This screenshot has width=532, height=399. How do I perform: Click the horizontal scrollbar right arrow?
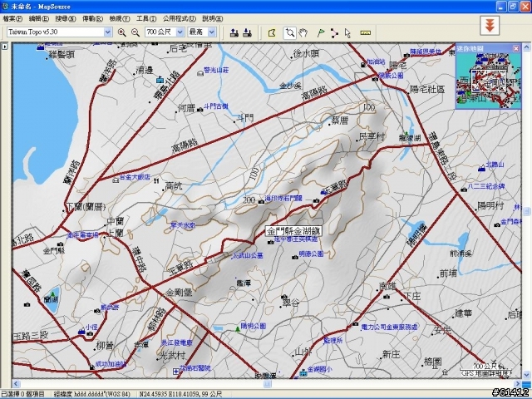(x=518, y=384)
